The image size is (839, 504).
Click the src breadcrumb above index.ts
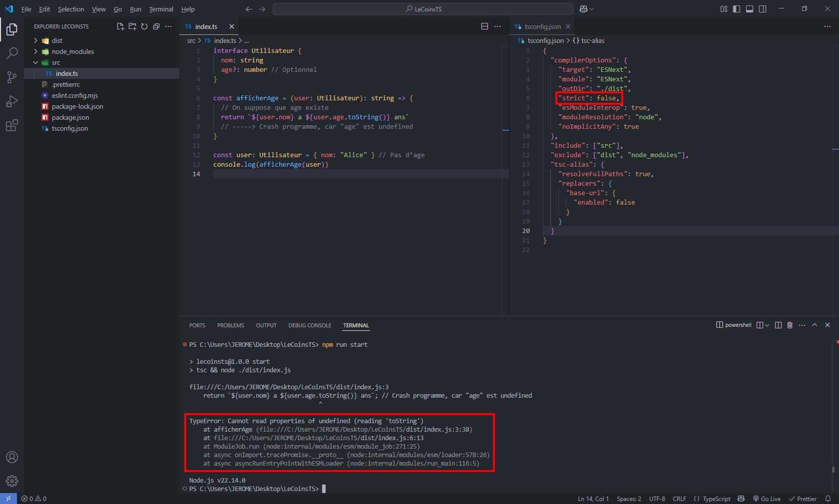(x=191, y=40)
